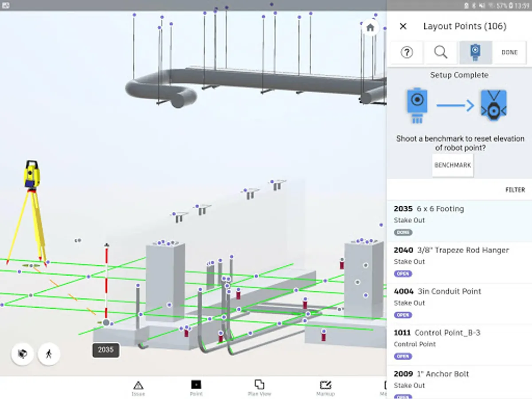Select point 1011 Control Point_B-3
This screenshot has width=532, height=399.
459,345
